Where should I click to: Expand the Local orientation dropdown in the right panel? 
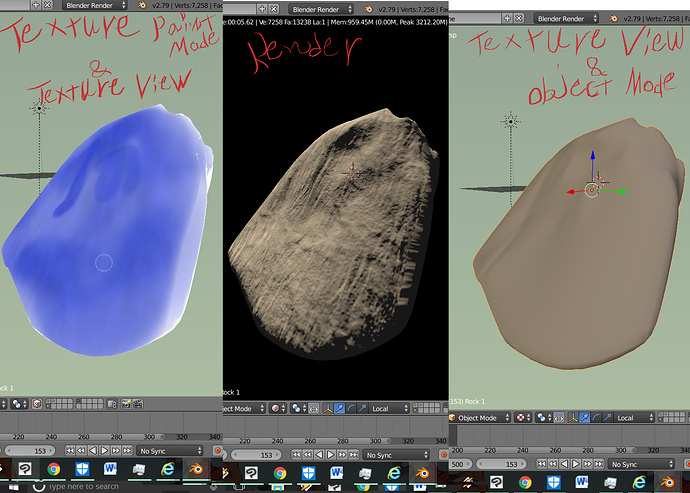pos(633,417)
